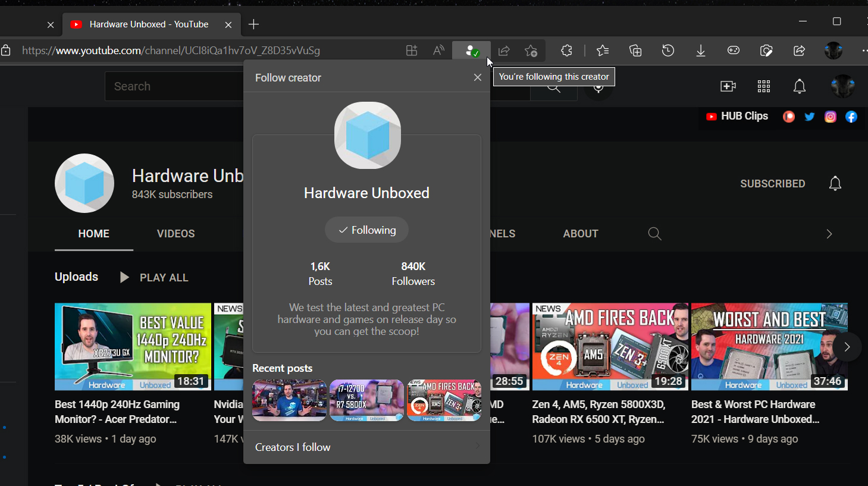Open the HUB Clips channel link
The image size is (868, 486).
tap(737, 117)
